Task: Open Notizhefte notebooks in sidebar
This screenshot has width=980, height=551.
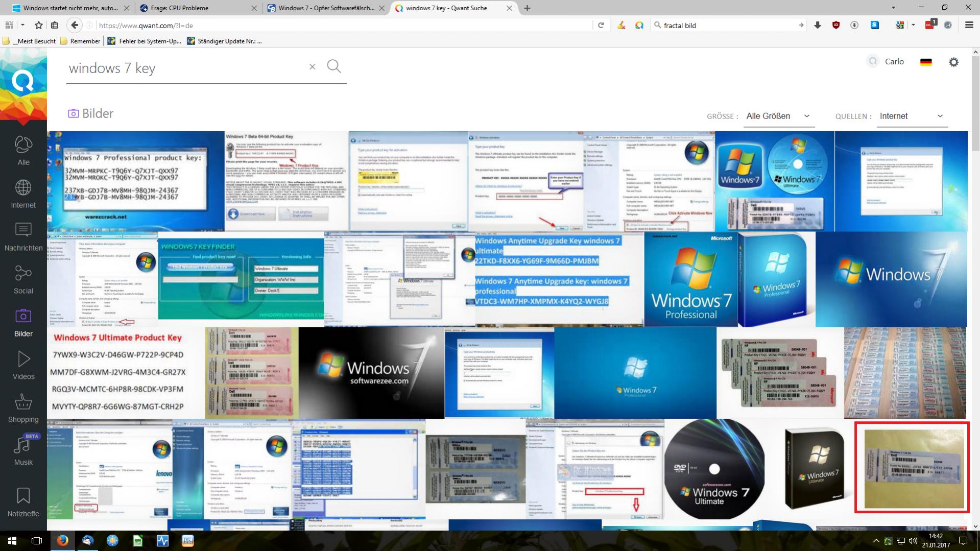Action: point(23,502)
